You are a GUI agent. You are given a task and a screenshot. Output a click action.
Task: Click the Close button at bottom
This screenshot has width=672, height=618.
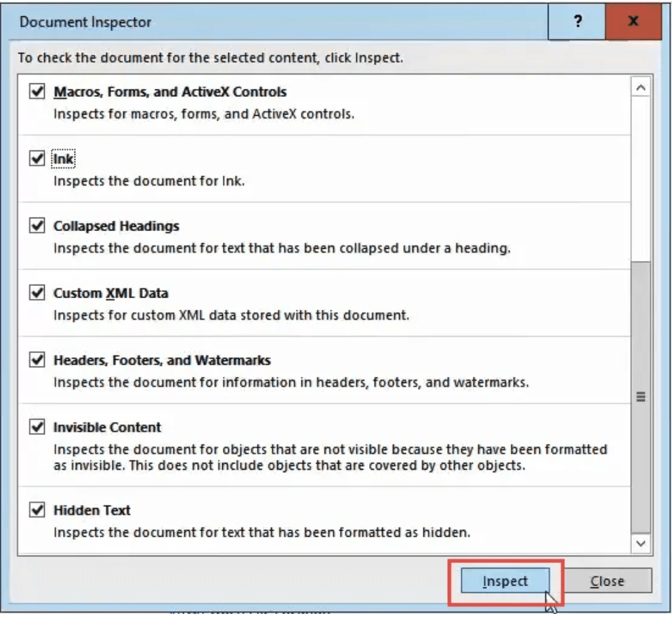click(607, 581)
